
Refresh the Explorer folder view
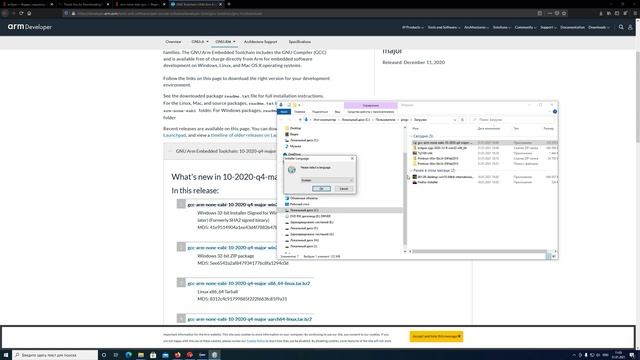tap(462, 120)
